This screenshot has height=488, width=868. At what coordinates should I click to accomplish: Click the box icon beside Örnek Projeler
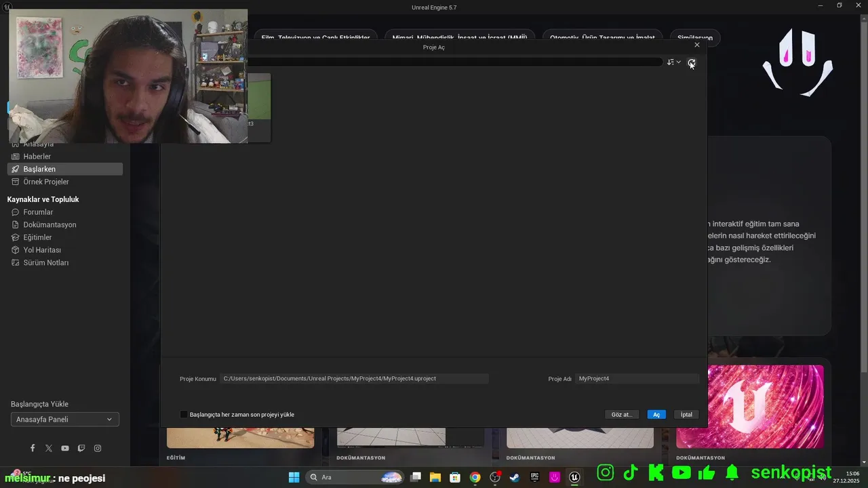click(x=16, y=182)
